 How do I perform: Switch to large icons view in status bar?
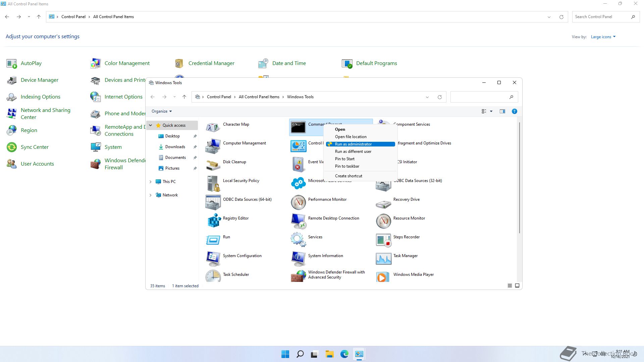pos(517,286)
